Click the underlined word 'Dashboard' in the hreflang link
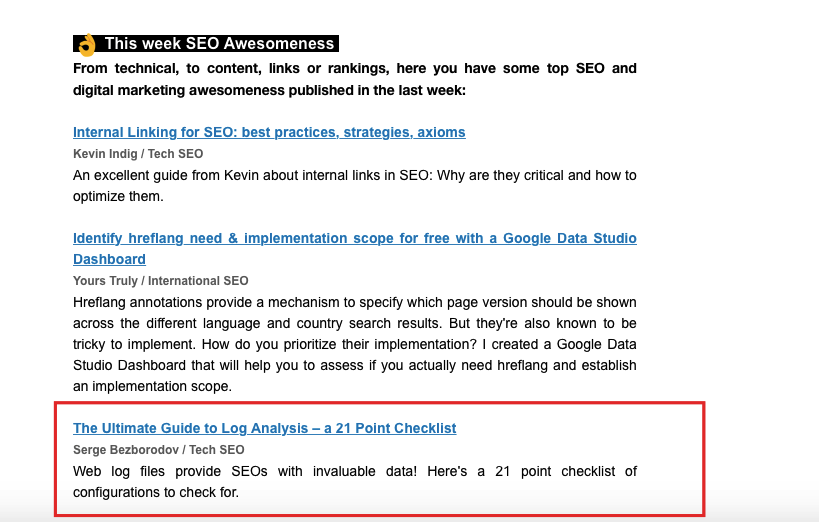The width and height of the screenshot is (819, 522). [x=109, y=259]
